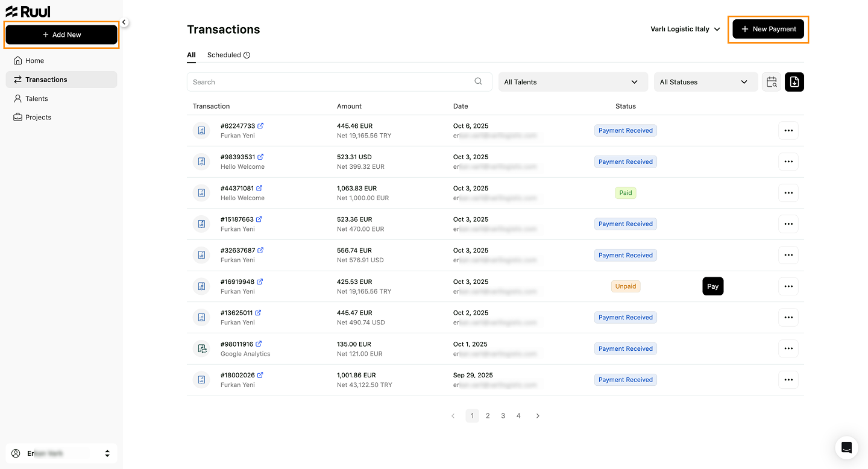Image resolution: width=868 pixels, height=469 pixels.
Task: Expand the All Statuses dropdown
Action: click(706, 82)
